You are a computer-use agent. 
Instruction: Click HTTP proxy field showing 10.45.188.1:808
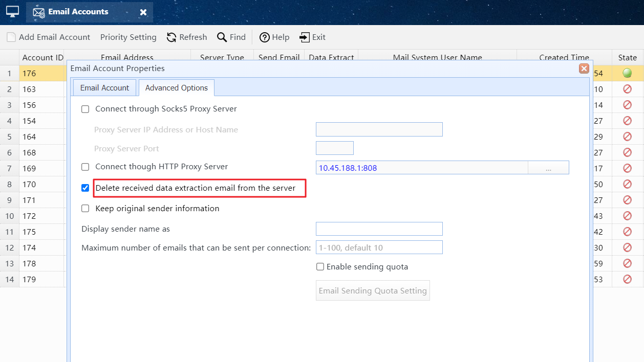coord(422,168)
